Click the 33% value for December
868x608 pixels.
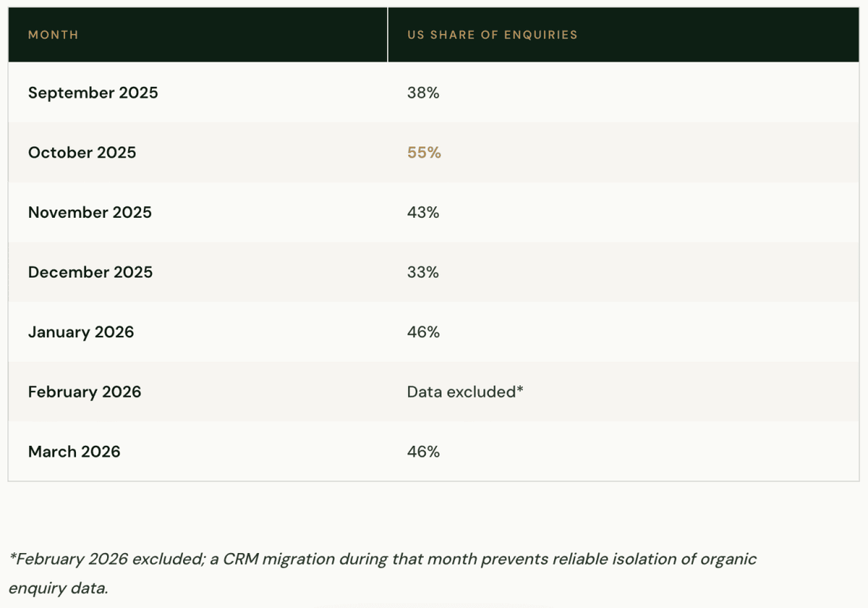(x=423, y=272)
